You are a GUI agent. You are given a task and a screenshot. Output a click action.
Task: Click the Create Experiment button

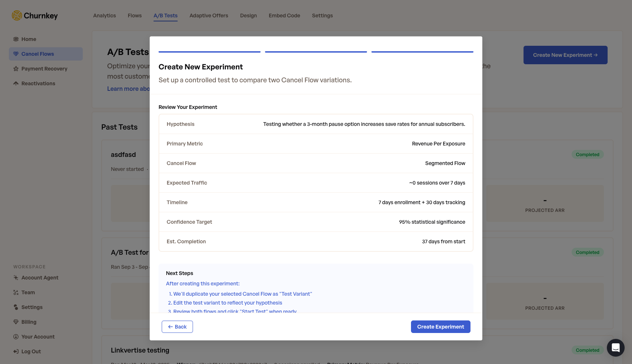[x=441, y=326]
